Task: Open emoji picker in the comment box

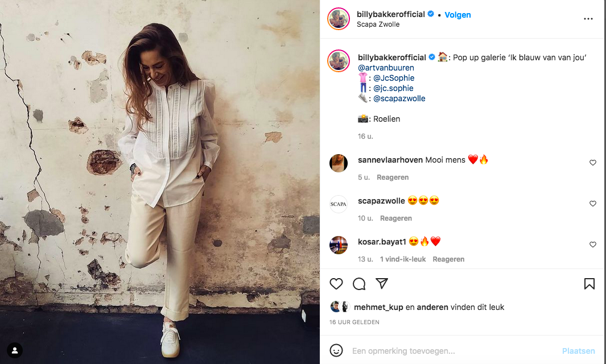Action: [336, 350]
